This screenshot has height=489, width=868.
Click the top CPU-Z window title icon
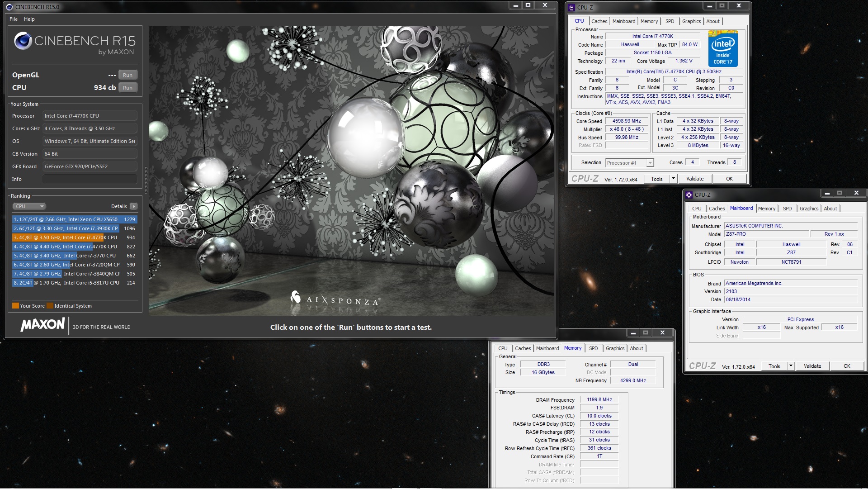pyautogui.click(x=571, y=7)
